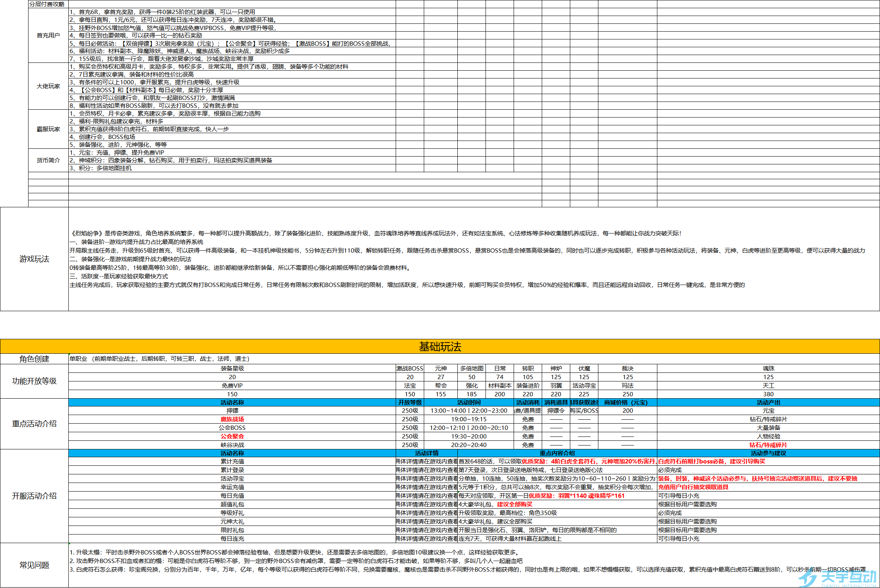Select the line starting 7、155级后

[x=162, y=59]
